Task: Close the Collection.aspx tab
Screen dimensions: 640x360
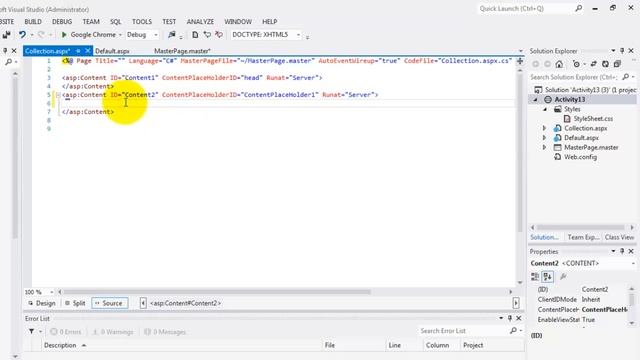Action: (87, 51)
